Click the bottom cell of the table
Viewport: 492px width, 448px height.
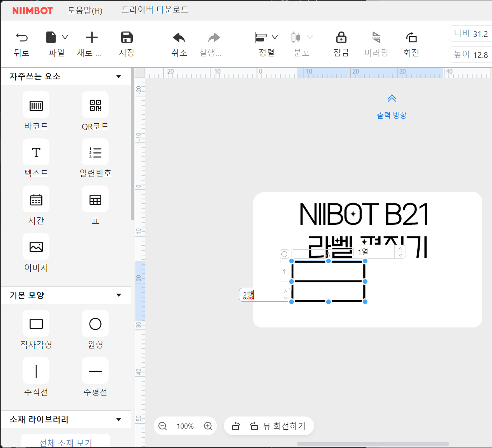(328, 291)
